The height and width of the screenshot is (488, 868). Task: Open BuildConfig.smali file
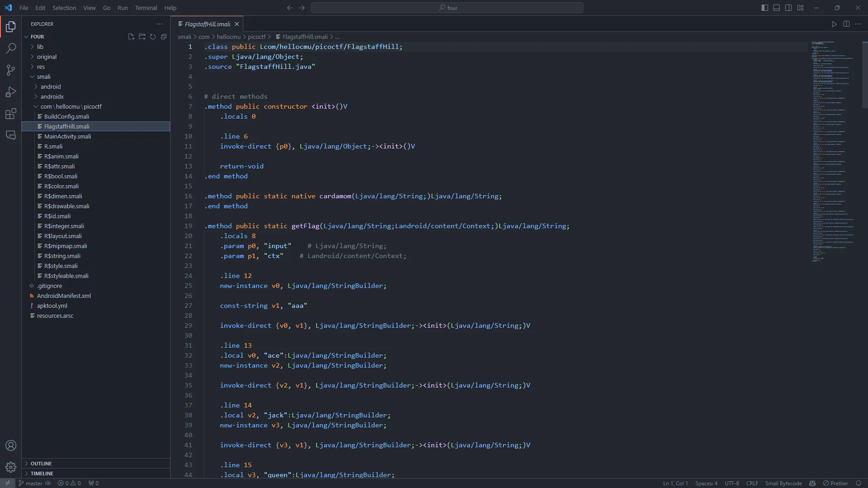(96, 116)
